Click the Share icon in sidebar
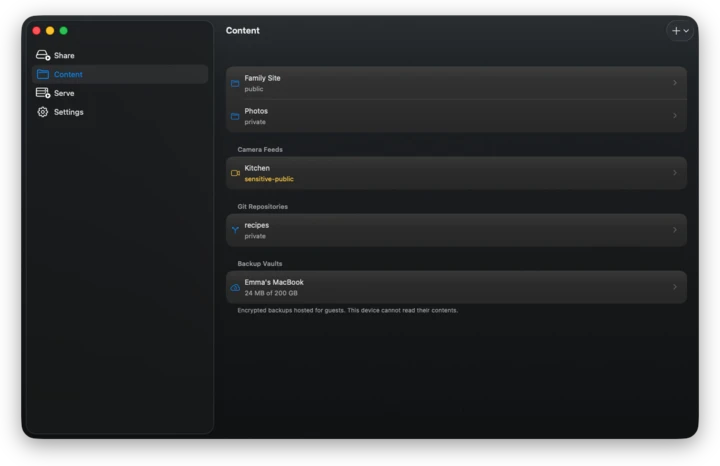Screen dimensions: 720x466 (43, 55)
